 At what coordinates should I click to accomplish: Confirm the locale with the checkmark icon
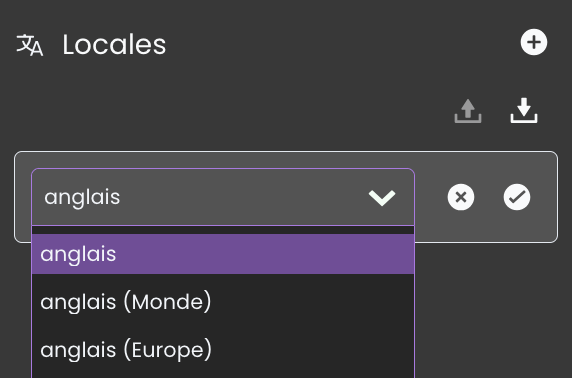click(x=517, y=197)
